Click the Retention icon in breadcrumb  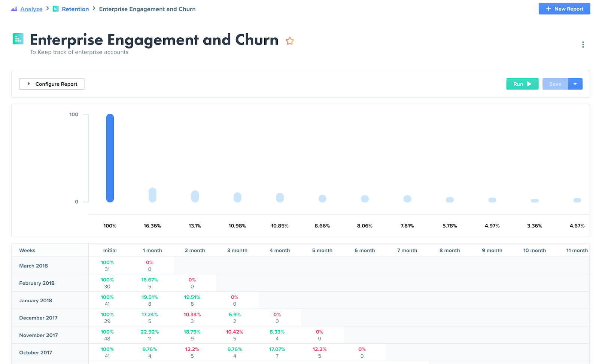[x=56, y=9]
